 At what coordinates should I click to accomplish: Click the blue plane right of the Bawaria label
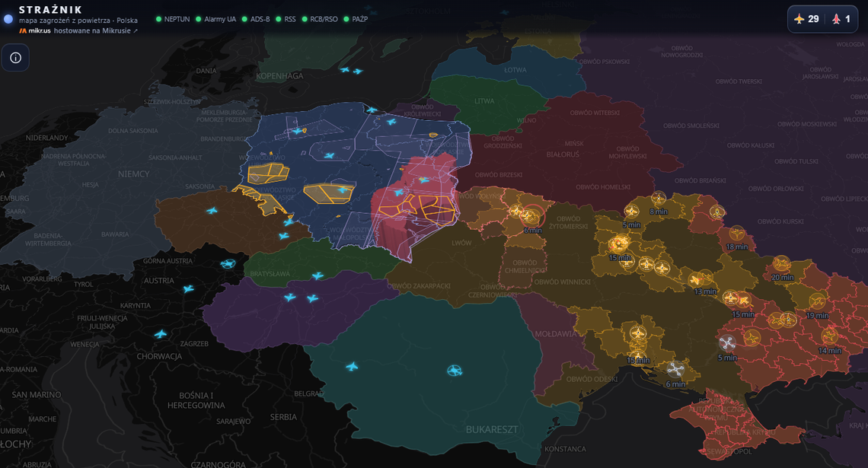point(212,211)
